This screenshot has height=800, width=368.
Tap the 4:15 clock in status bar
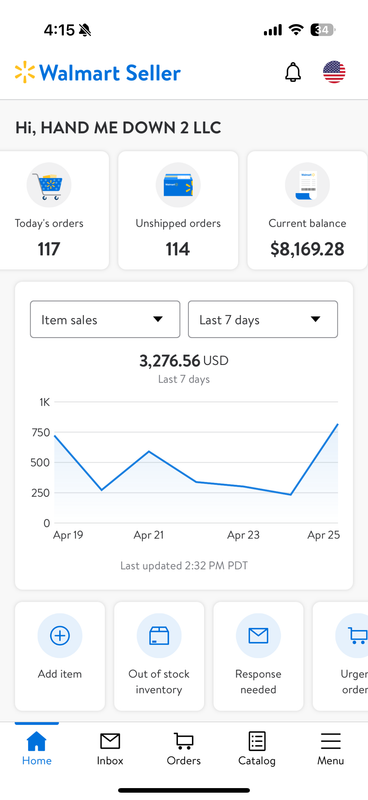coord(59,31)
